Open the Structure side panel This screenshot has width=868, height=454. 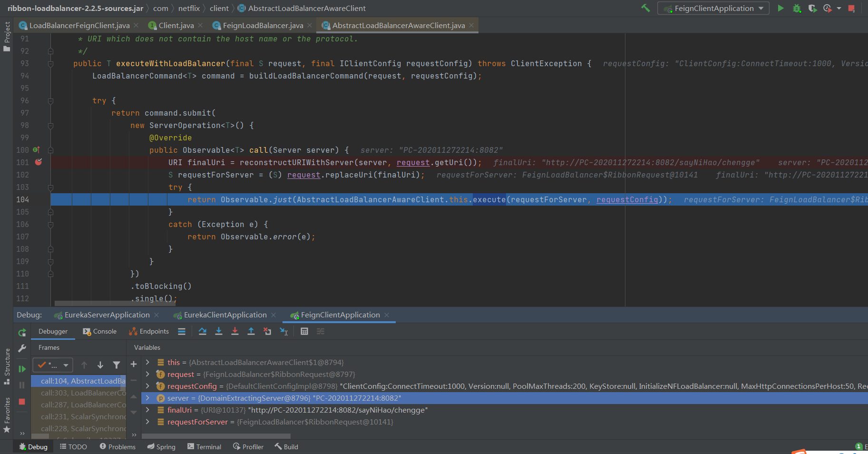pos(7,366)
